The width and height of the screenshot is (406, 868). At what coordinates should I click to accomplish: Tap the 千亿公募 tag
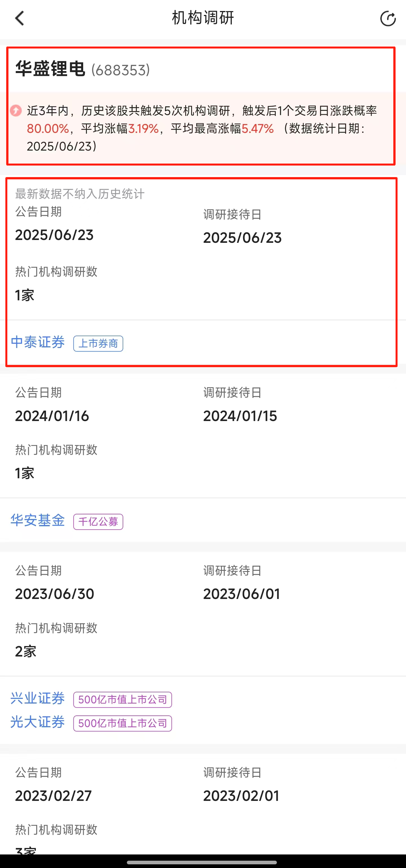pyautogui.click(x=98, y=522)
